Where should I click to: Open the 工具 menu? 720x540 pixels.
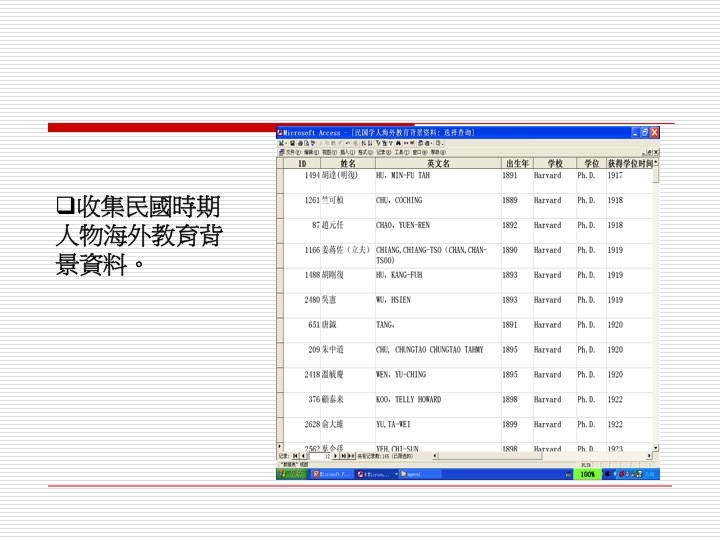pyautogui.click(x=401, y=152)
